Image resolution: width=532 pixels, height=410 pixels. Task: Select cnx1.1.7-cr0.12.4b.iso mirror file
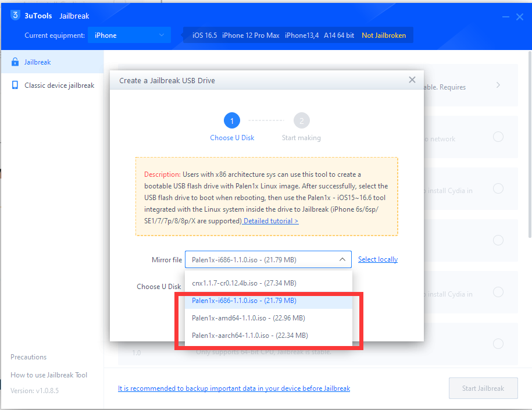pos(269,283)
